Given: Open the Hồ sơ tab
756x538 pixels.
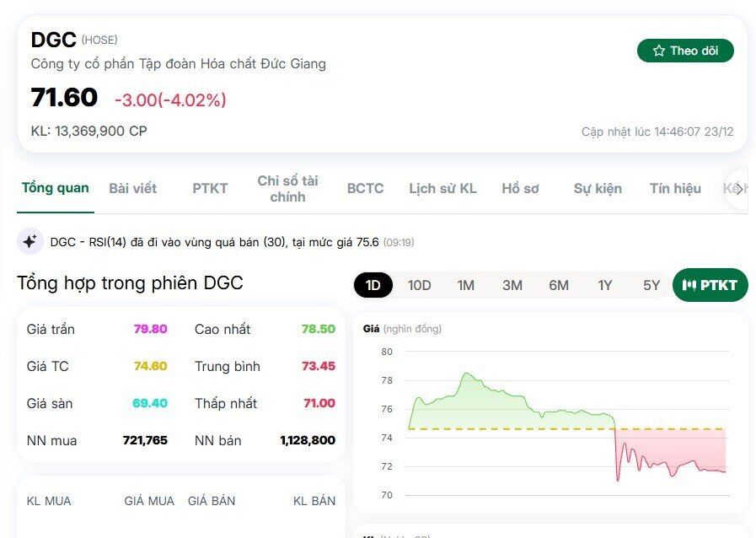Looking at the screenshot, I should [x=520, y=188].
